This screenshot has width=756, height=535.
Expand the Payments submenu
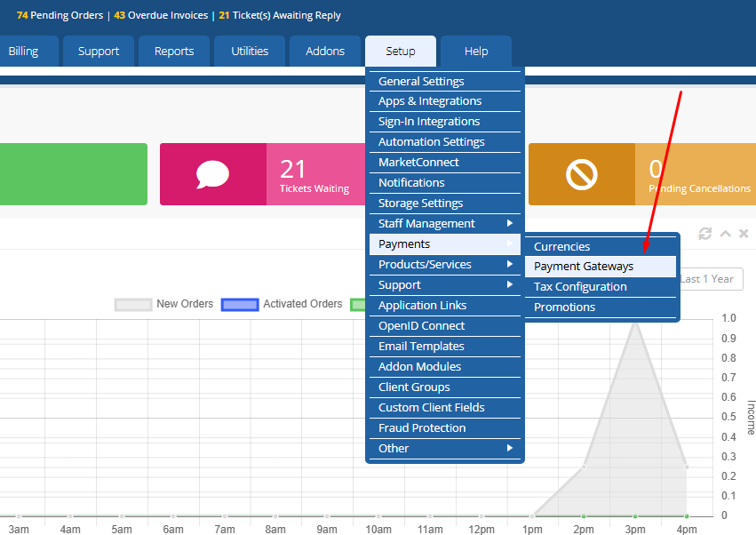click(x=444, y=244)
